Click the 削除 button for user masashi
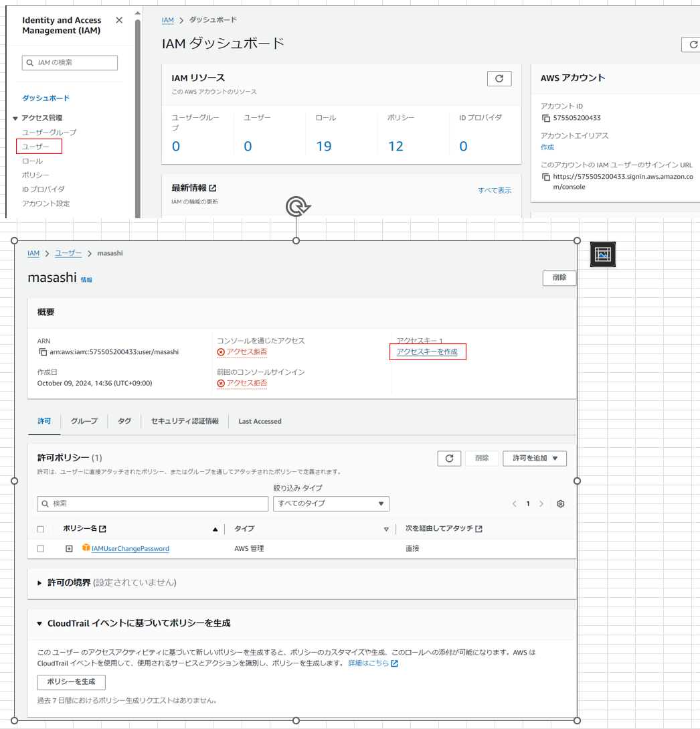700x729 pixels. 559,278
